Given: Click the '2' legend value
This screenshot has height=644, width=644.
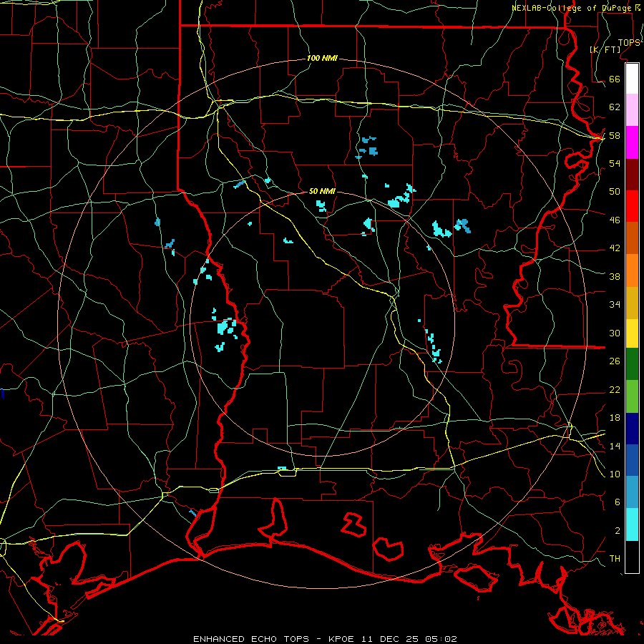Looking at the screenshot, I should pos(618,531).
